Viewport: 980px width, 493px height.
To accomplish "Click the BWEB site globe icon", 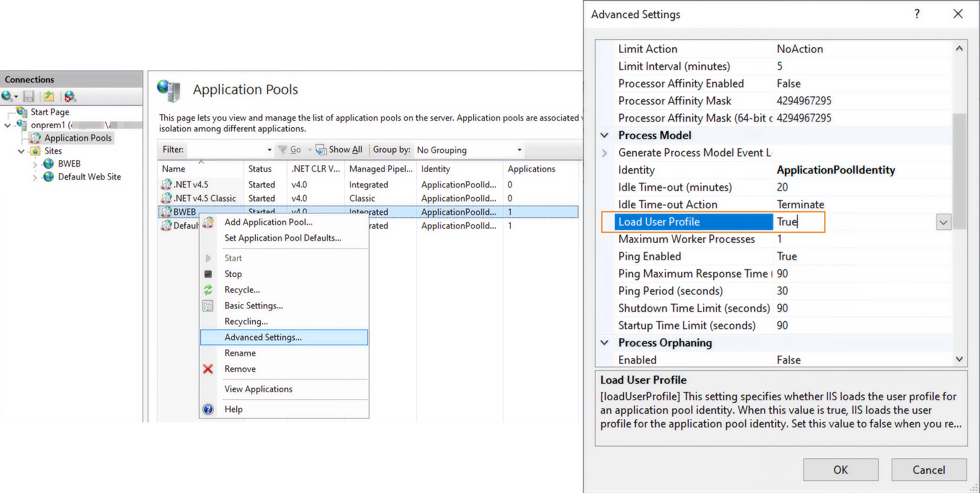I will click(x=48, y=164).
